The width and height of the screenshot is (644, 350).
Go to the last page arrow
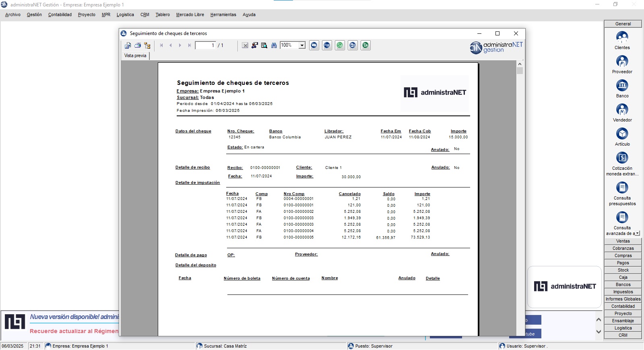tap(189, 45)
